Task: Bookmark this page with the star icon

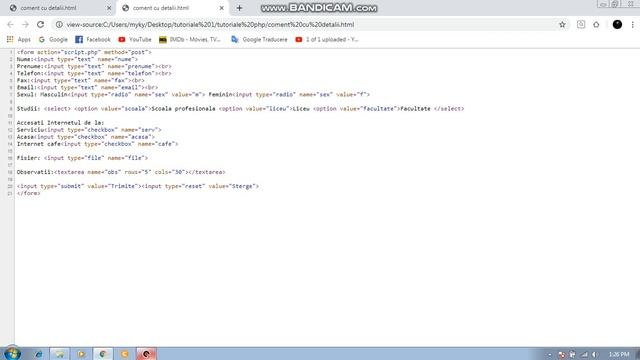Action: pyautogui.click(x=562, y=24)
